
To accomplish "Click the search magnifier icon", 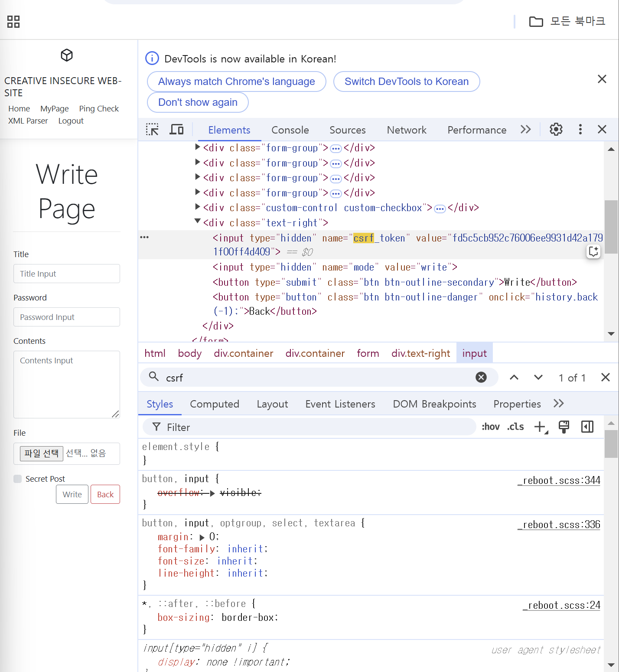I will [153, 376].
